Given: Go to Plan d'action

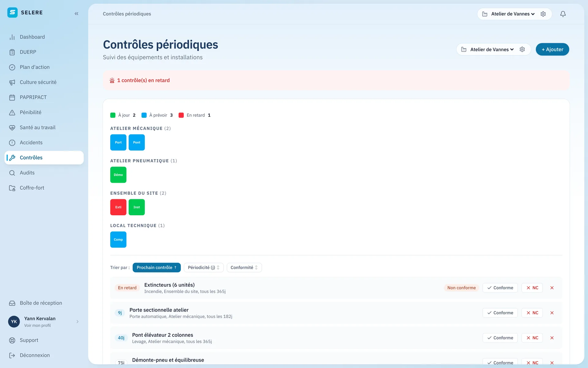Looking at the screenshot, I should click(44, 67).
